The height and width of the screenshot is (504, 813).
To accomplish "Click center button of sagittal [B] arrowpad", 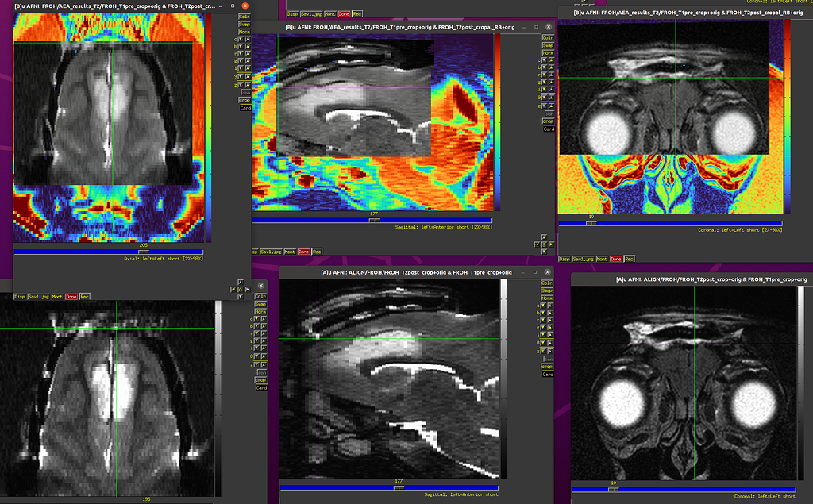I will [543, 244].
